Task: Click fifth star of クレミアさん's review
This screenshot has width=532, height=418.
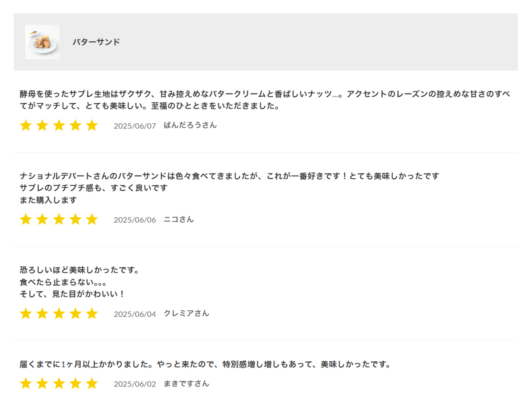Action: coord(92,314)
